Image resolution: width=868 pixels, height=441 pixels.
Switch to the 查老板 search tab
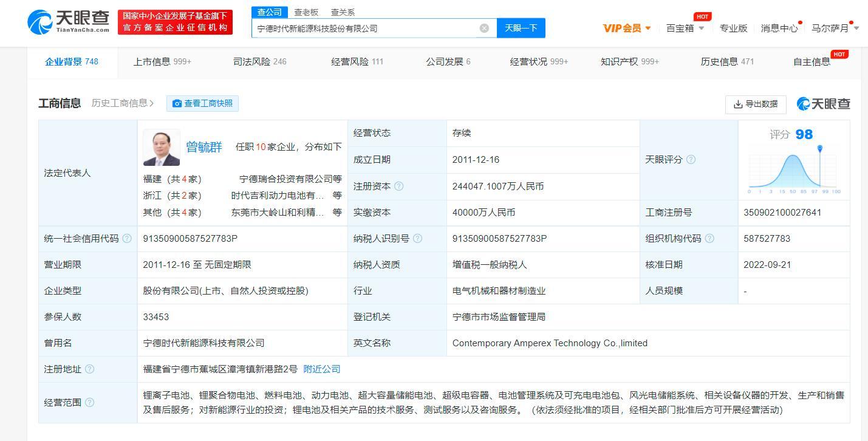click(x=306, y=12)
